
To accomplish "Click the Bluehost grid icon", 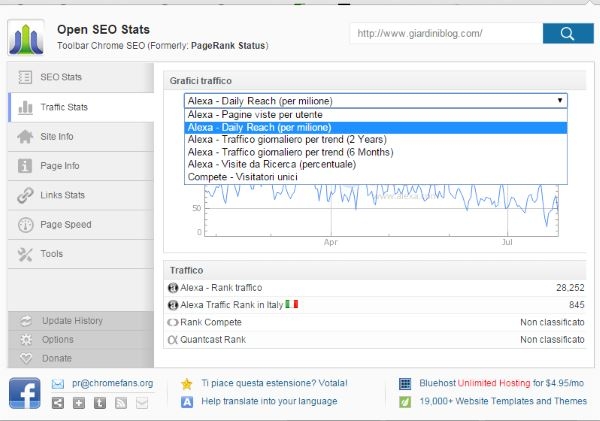I will point(405,383).
